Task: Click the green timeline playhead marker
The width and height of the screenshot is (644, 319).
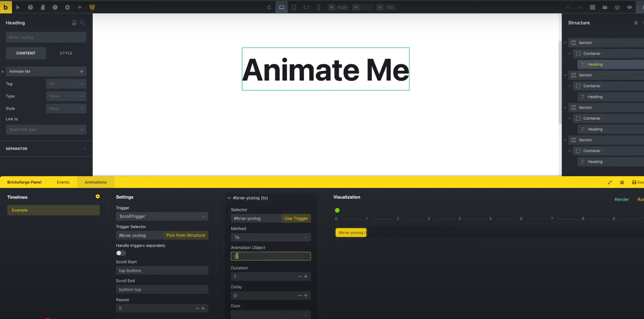Action: point(337,210)
